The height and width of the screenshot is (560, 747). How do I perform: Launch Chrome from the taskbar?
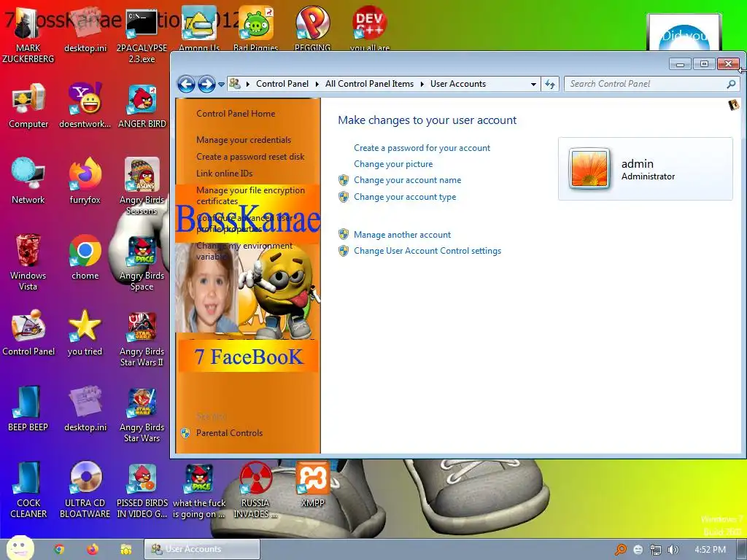coord(59,549)
